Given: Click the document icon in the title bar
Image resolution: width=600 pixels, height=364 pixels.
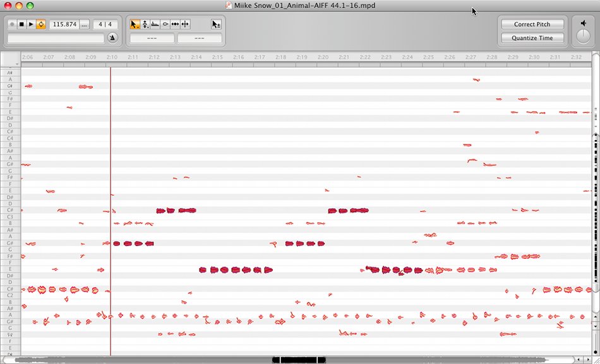Looking at the screenshot, I should [x=229, y=5].
